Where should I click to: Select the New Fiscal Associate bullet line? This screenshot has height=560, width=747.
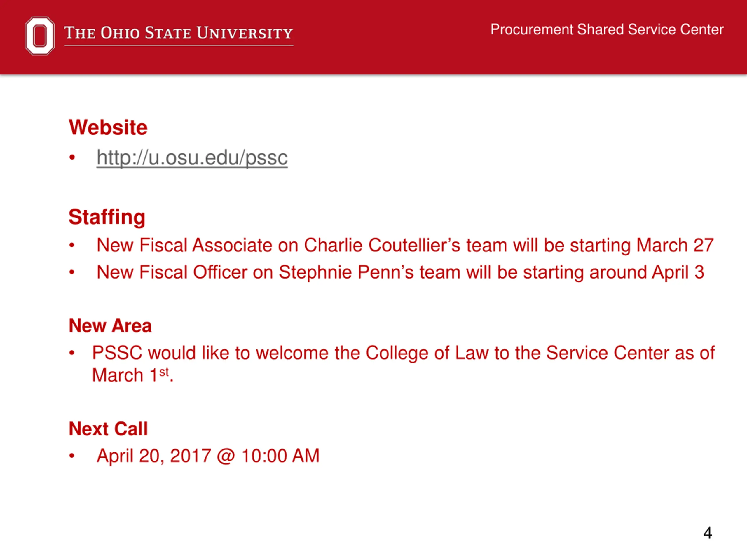[405, 245]
